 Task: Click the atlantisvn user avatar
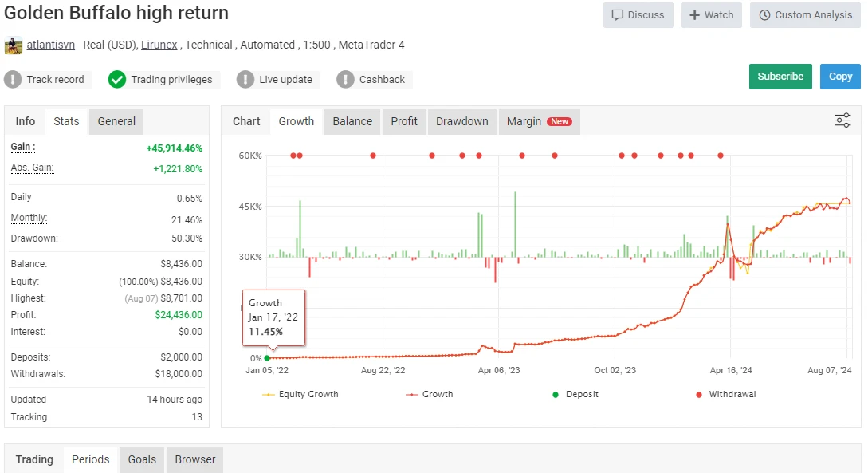click(14, 45)
